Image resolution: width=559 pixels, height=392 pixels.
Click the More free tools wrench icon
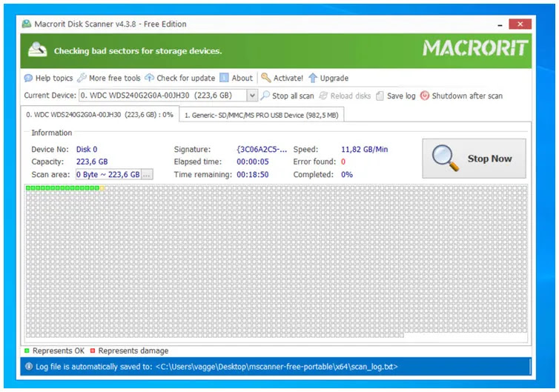click(x=82, y=78)
